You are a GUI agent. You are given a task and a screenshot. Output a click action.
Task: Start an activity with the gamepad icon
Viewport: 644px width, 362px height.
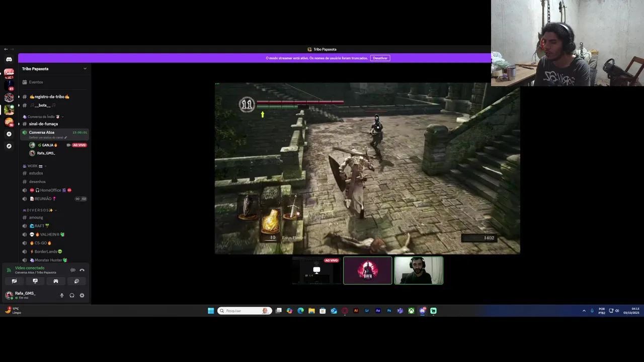coord(56,281)
